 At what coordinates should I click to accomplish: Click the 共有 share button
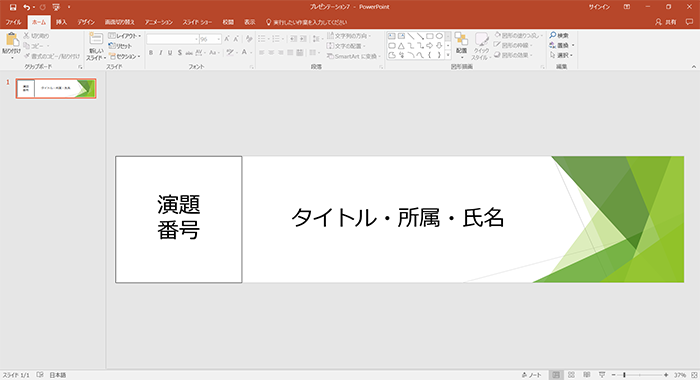pos(666,22)
